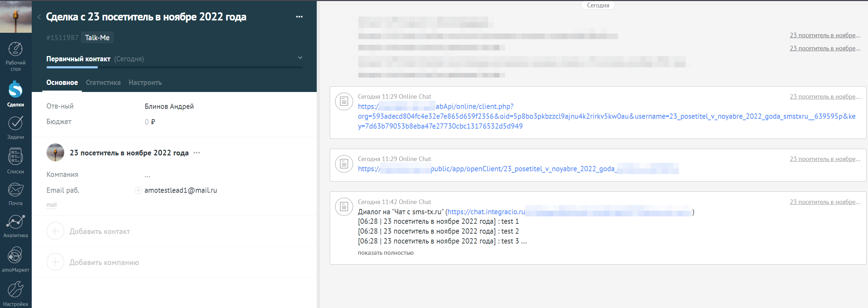Image resolution: width=868 pixels, height=308 pixels.
Task: Click the Сегодня 11:42 Online Chat header
Action: coord(394,202)
